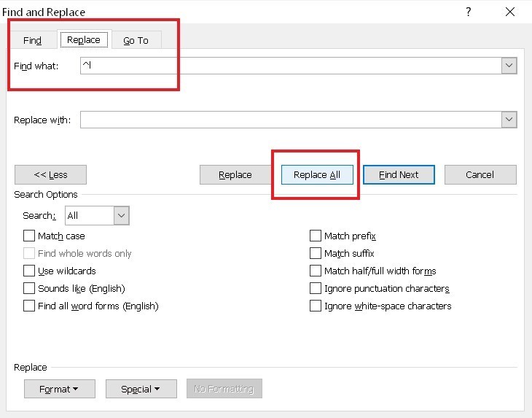Select the Replace tab
The width and height of the screenshot is (532, 418).
click(x=84, y=39)
